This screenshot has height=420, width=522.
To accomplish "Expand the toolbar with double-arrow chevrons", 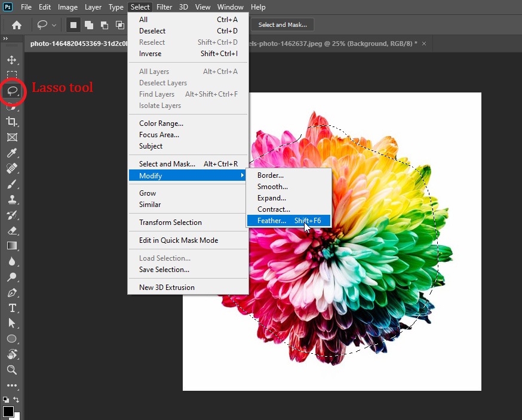I will pyautogui.click(x=5, y=39).
